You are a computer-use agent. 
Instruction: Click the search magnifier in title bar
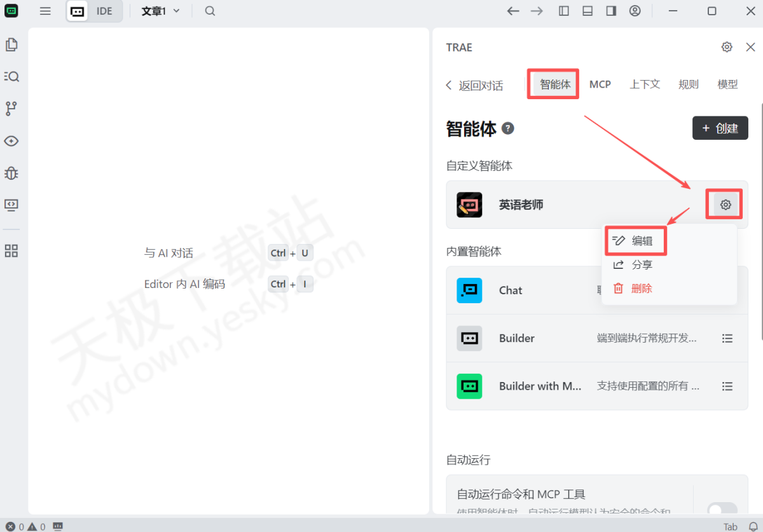210,11
